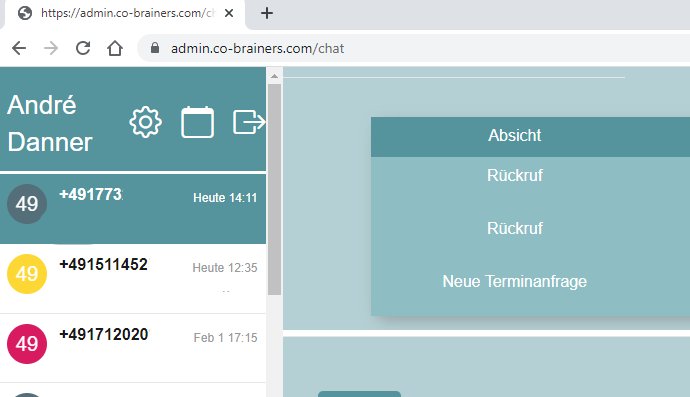This screenshot has width=690, height=397.
Task: Click the browser forward arrow
Action: tap(51, 48)
